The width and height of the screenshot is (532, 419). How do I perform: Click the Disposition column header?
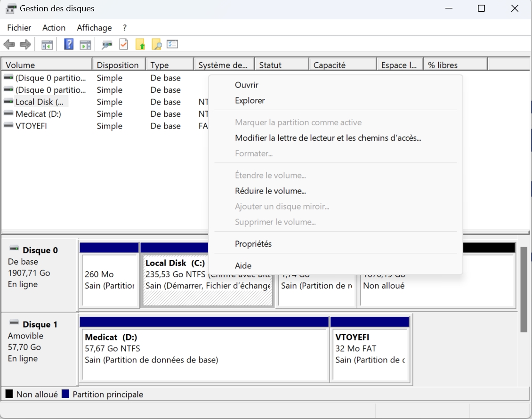118,65
